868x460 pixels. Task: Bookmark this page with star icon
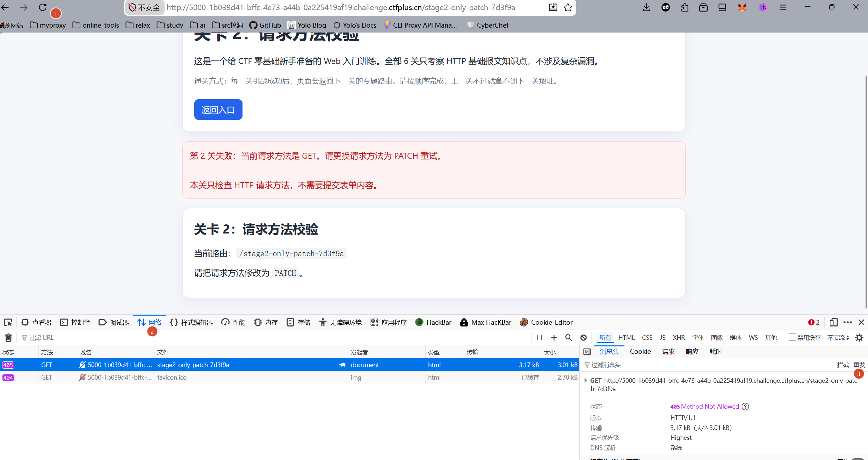click(568, 7)
